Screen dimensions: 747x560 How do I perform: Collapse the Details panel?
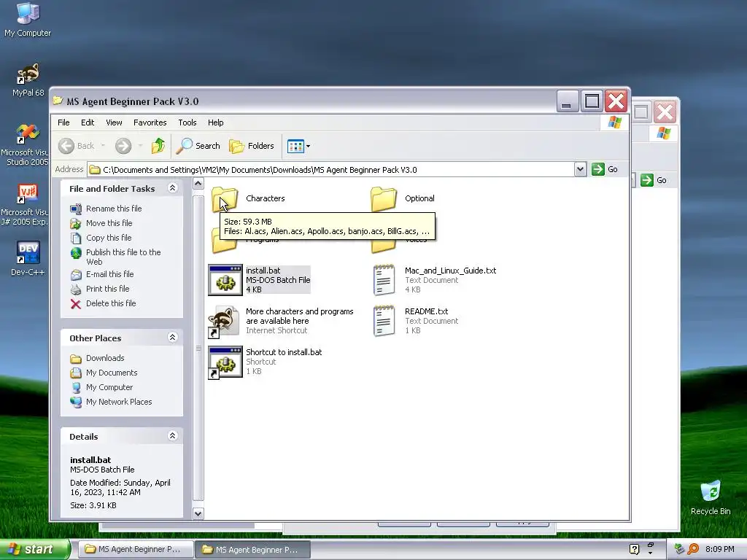coord(172,436)
